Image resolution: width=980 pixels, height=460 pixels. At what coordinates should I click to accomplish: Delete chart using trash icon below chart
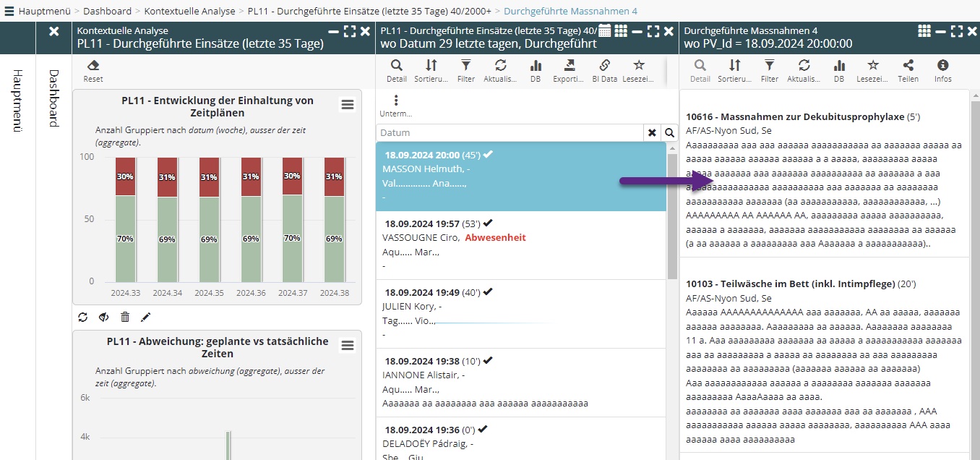[x=125, y=317]
